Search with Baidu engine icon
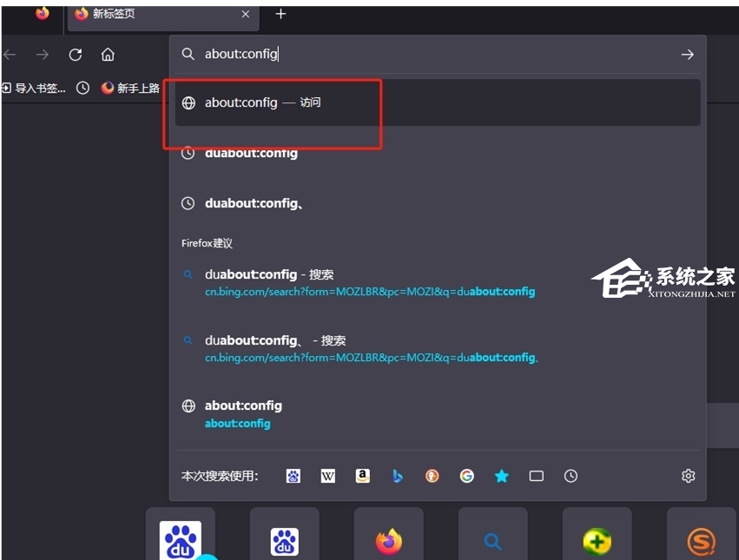Screen dimensions: 739x560 coord(294,476)
